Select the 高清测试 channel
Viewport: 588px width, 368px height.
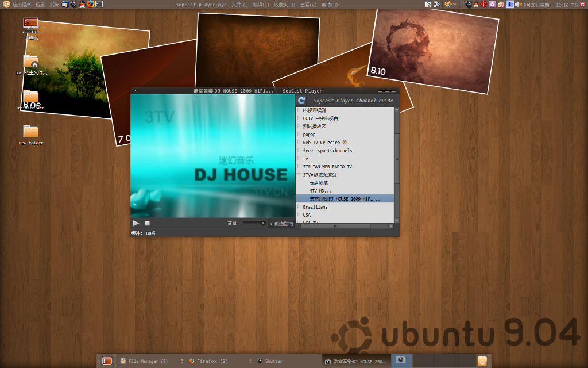coord(318,183)
